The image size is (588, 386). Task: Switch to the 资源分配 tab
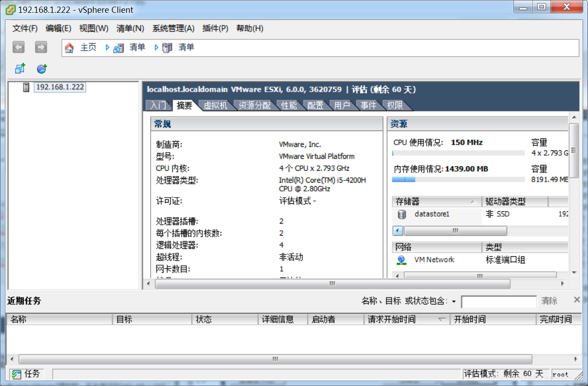pos(255,105)
